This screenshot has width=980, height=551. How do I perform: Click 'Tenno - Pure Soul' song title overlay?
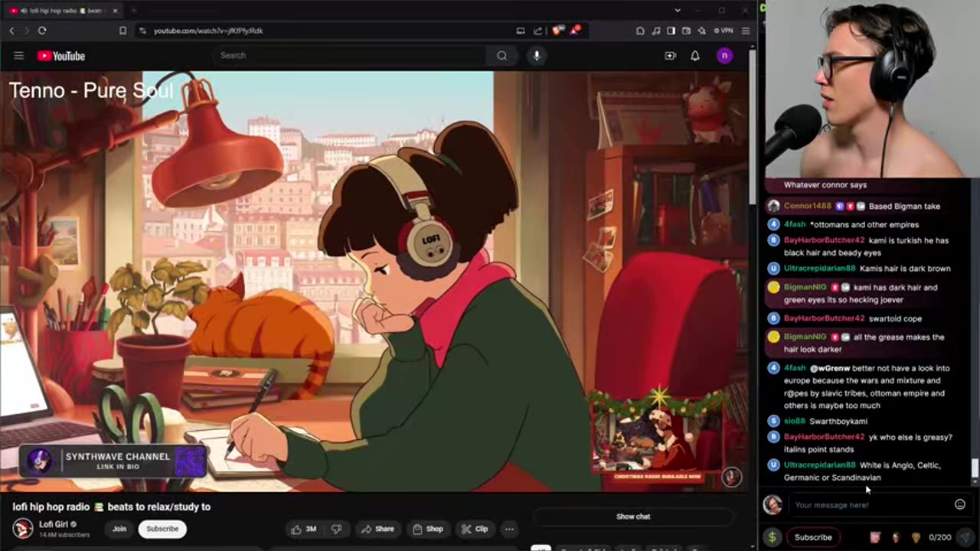pyautogui.click(x=90, y=90)
